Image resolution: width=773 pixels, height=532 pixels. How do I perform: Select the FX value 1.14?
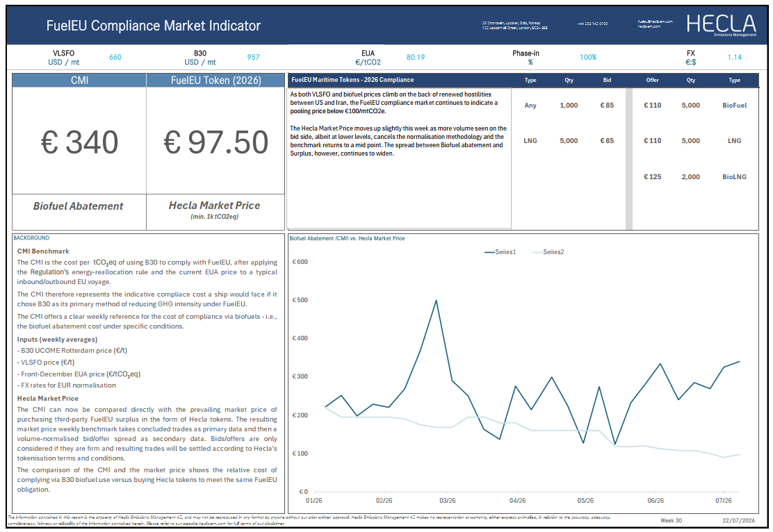(735, 57)
